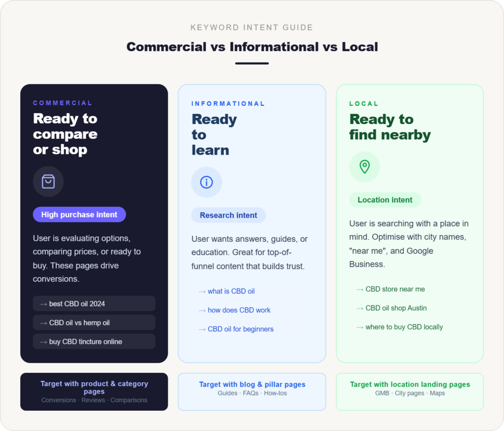Screen dimensions: 504x431
Task: Click 'where to buy CBD locally' keyword
Action: [404, 327]
